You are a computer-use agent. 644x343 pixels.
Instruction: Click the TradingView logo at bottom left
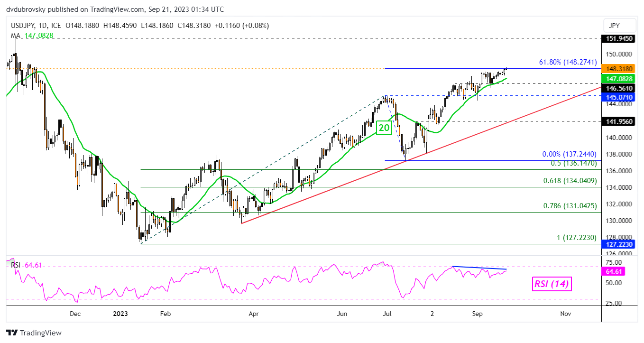[34, 333]
